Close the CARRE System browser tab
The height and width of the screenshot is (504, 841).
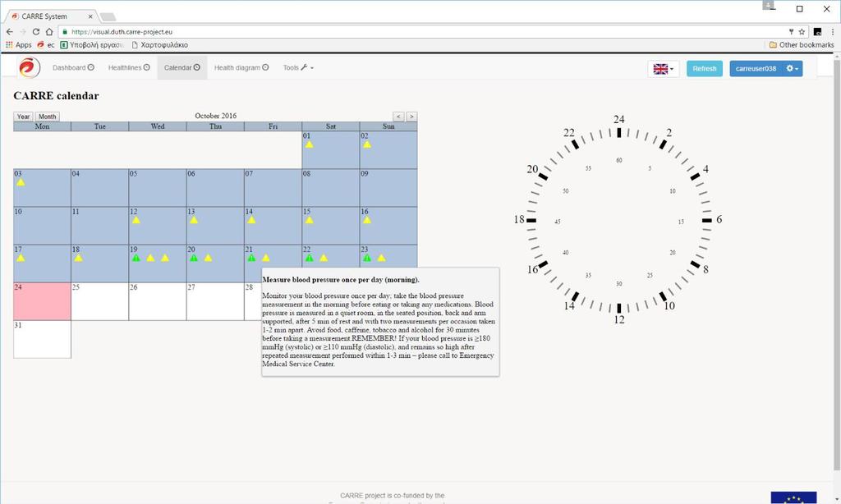click(90, 16)
